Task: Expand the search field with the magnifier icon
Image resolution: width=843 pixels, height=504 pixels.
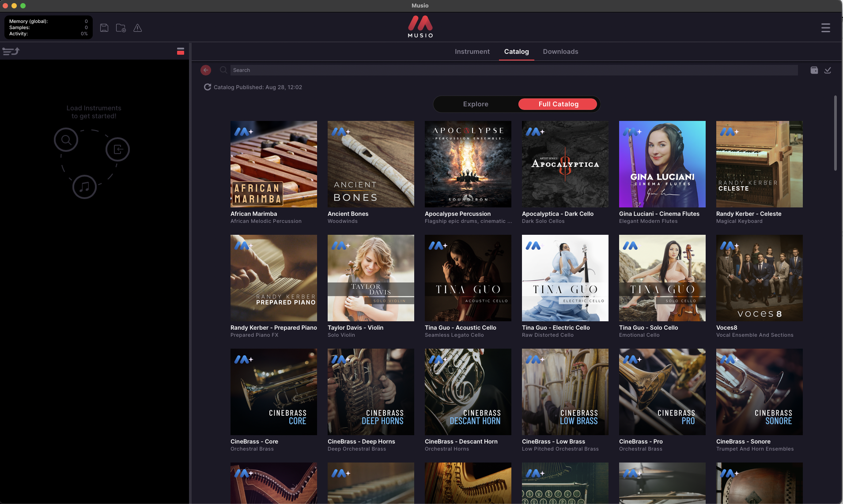Action: click(223, 70)
